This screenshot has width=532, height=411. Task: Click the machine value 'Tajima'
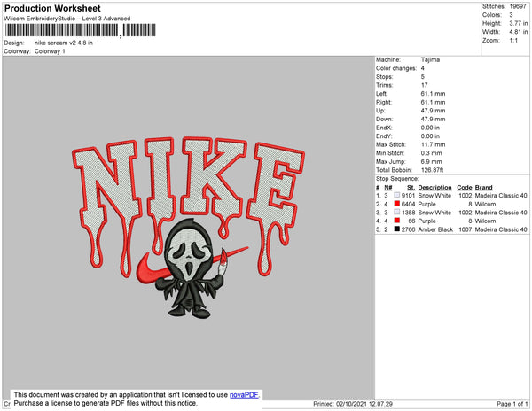[x=430, y=59]
